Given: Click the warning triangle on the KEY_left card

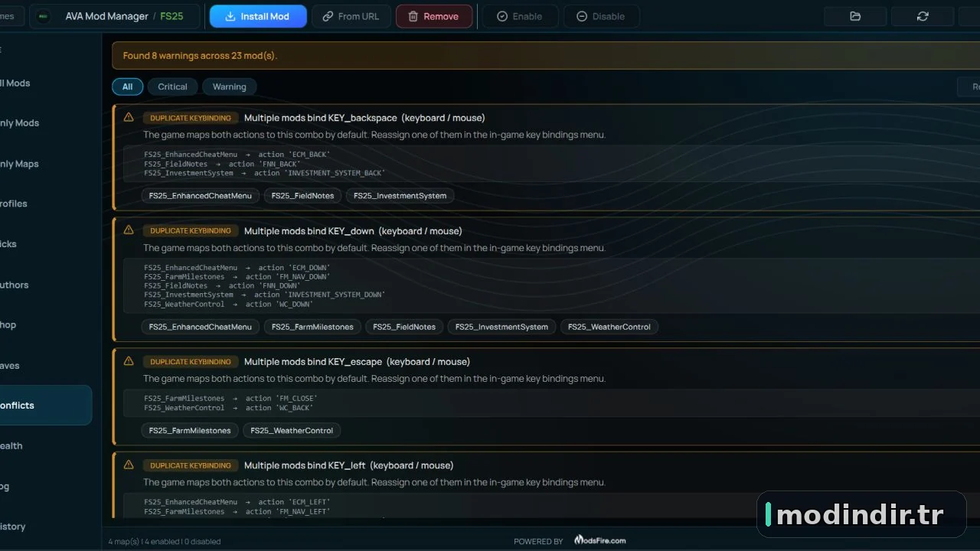Looking at the screenshot, I should click(129, 465).
